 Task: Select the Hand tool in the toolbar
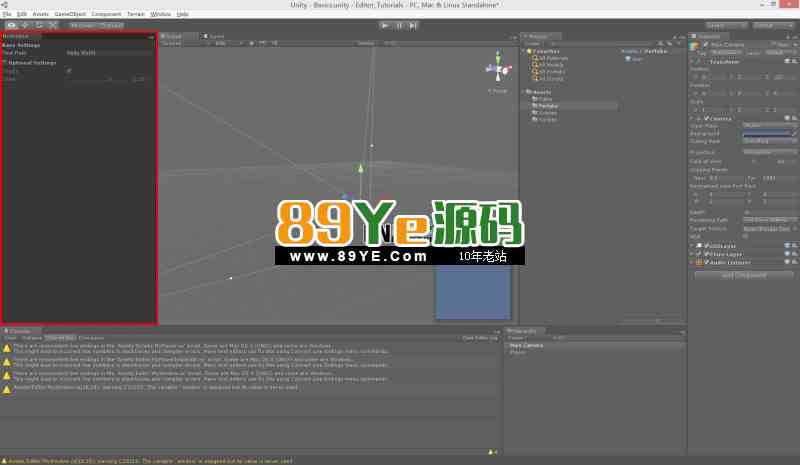coord(11,25)
